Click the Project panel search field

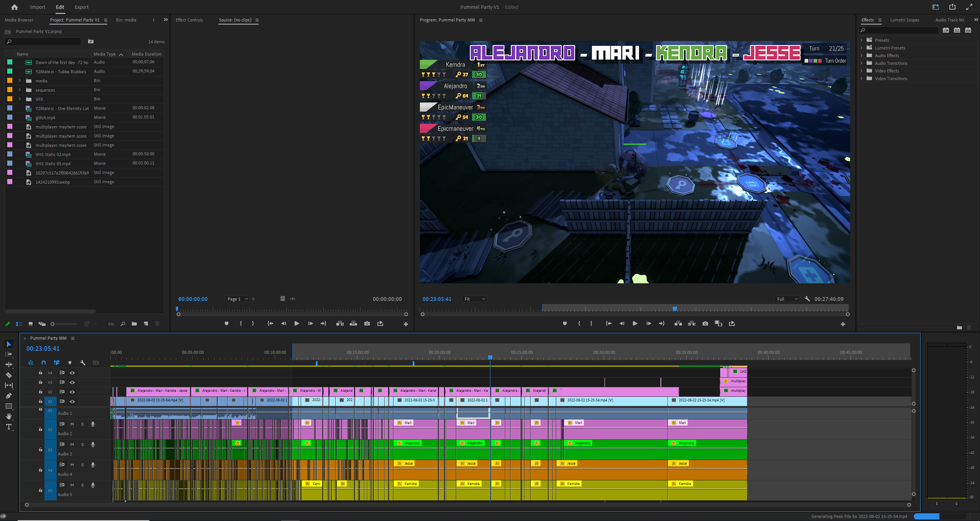click(43, 41)
